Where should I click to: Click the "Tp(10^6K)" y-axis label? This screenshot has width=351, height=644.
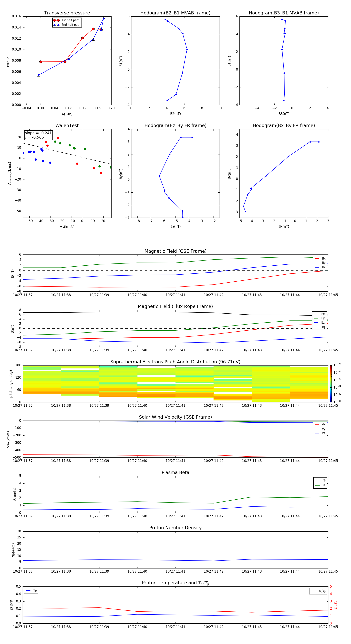tap(11, 605)
